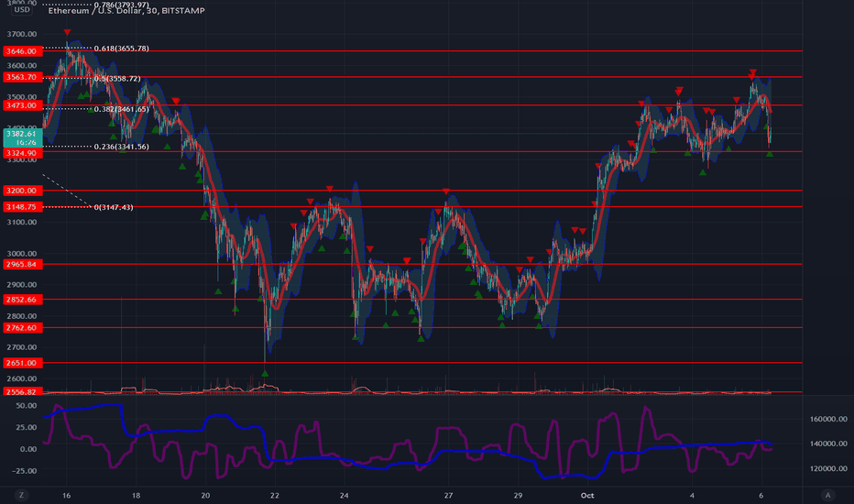Click the 22 date label on time axis
Screen dimensions: 854x504
pyautogui.click(x=275, y=495)
